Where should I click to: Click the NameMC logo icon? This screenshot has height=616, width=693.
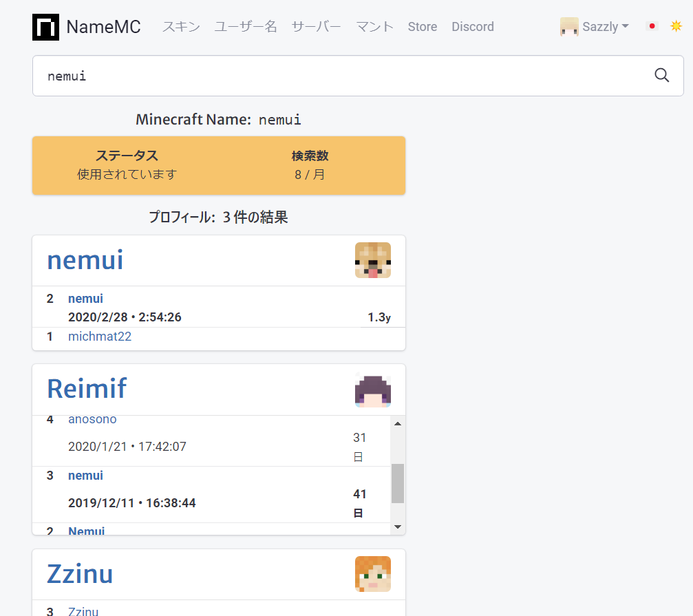pos(45,27)
